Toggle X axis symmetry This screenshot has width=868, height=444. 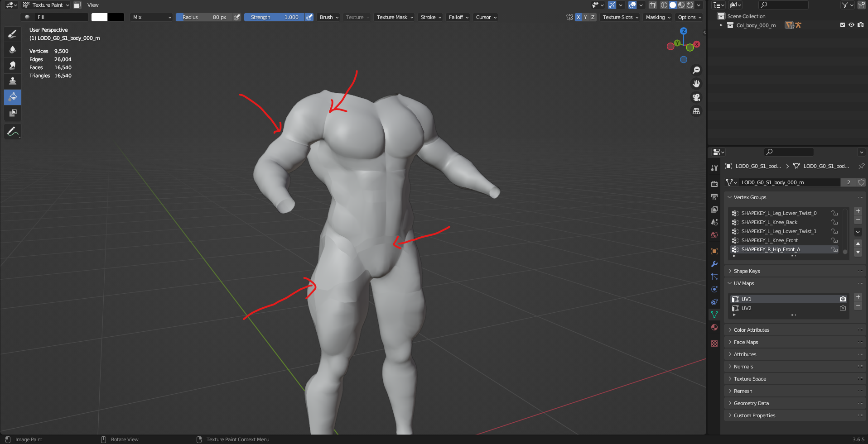tap(578, 17)
